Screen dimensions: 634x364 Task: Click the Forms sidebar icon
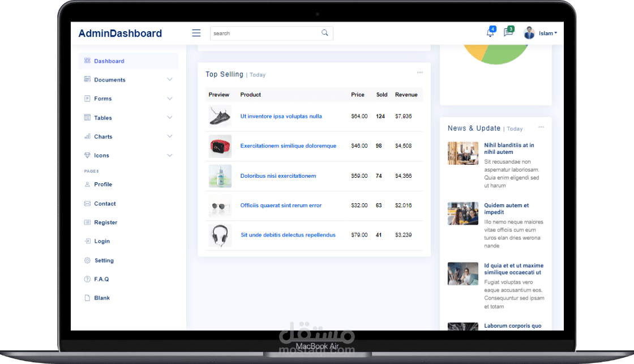click(x=87, y=99)
